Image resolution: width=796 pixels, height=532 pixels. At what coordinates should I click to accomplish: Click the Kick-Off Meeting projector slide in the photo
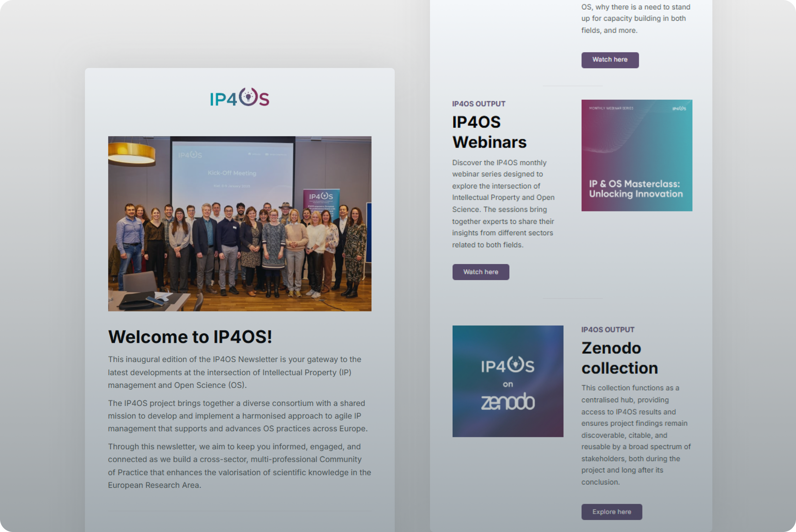pos(232,173)
